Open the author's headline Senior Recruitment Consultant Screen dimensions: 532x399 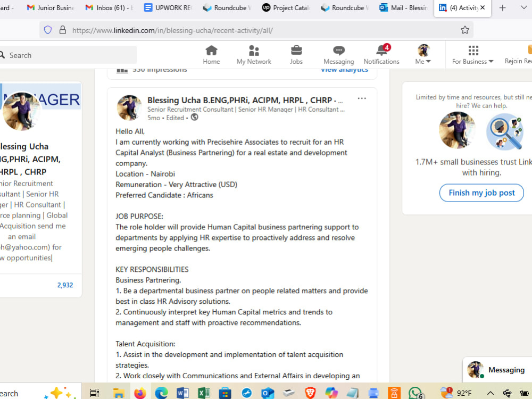246,109
